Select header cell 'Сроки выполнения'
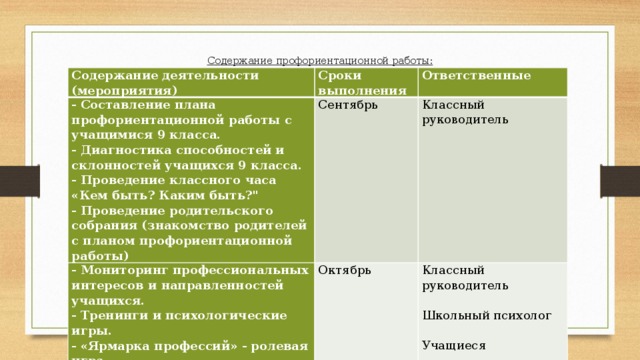 click(x=366, y=82)
